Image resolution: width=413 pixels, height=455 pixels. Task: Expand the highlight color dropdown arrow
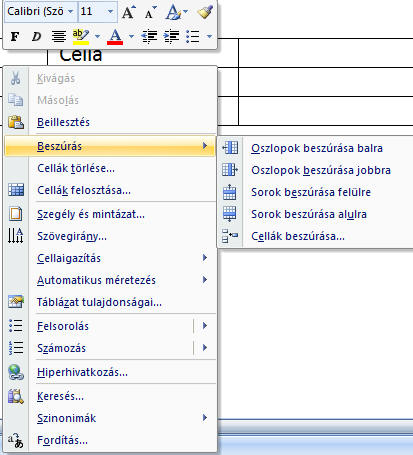pos(97,36)
